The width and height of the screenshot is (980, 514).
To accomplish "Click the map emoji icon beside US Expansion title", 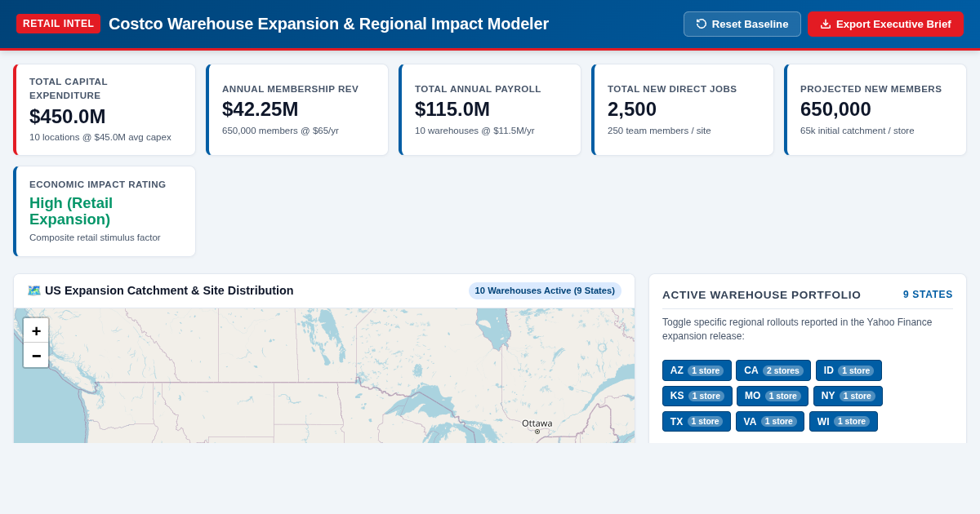I will click(x=33, y=290).
